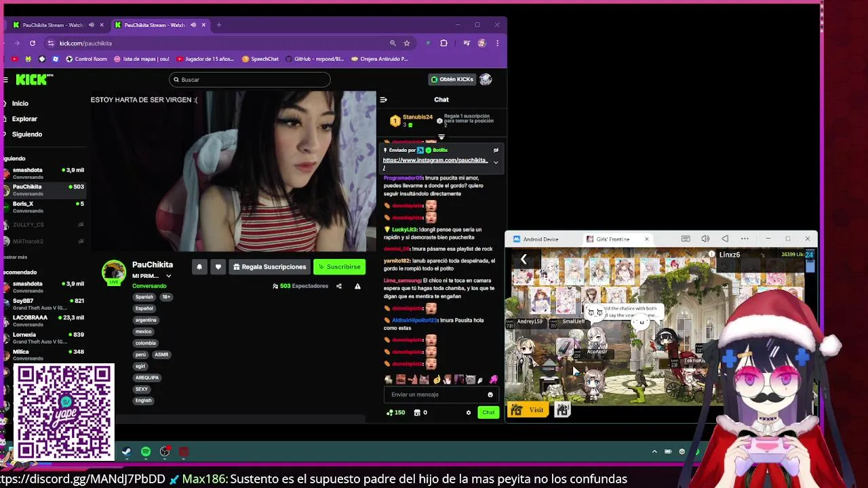Click the heart follow icon beside PauChikita
The image size is (868, 488).
click(218, 267)
